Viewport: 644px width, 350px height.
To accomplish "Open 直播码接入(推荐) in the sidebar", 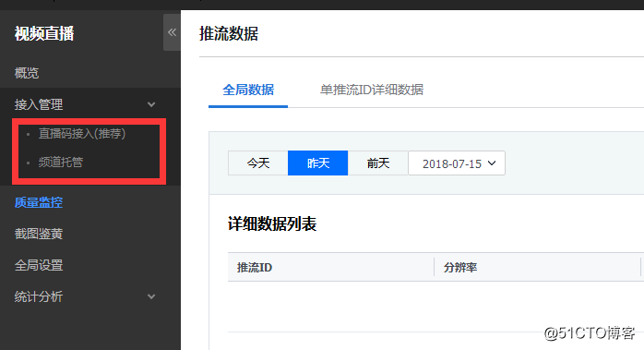I will (x=82, y=134).
